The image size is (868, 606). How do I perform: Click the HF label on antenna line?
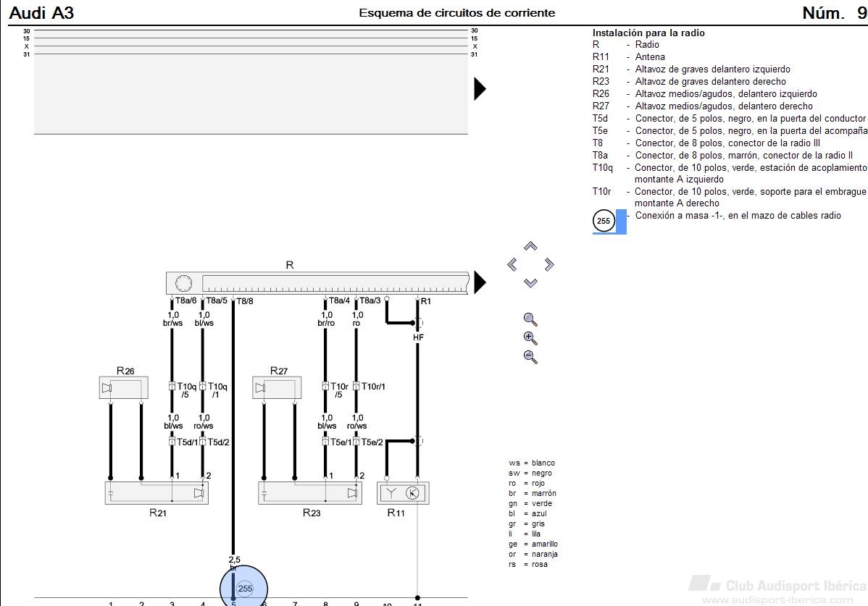tap(418, 337)
